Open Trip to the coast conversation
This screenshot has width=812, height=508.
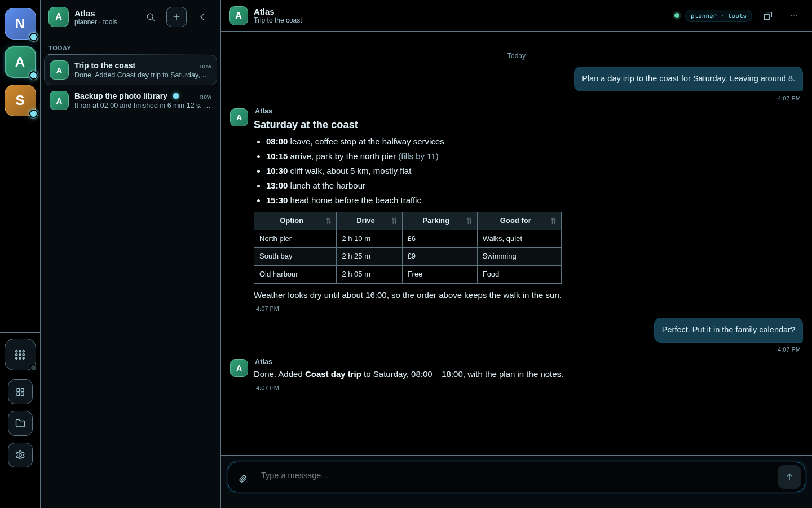tap(130, 70)
